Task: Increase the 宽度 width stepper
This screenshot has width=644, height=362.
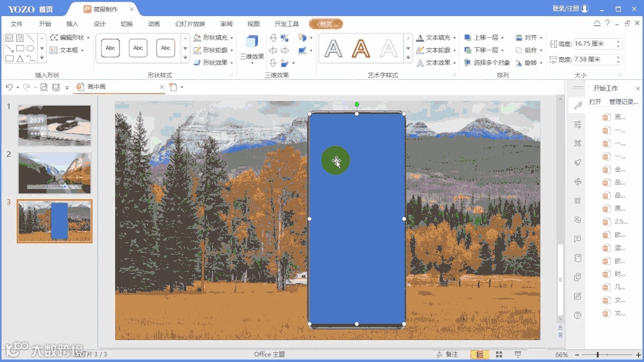Action: tap(618, 57)
